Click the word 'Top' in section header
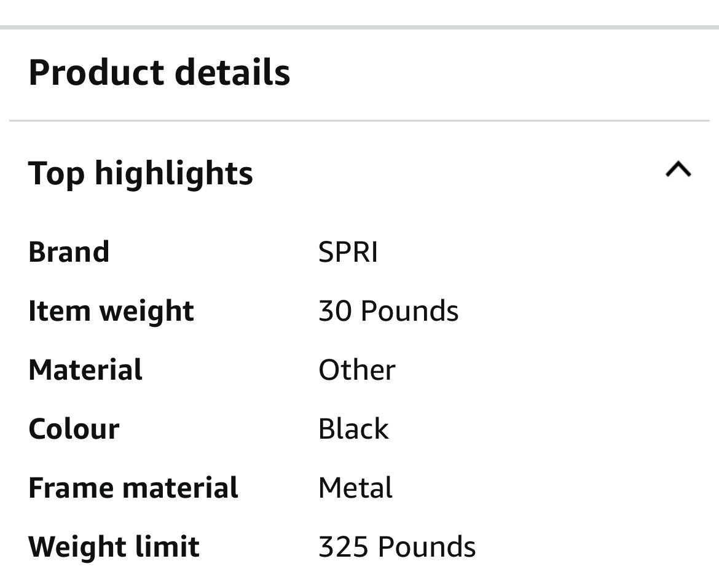Screen dimensions: 719x588 point(56,173)
